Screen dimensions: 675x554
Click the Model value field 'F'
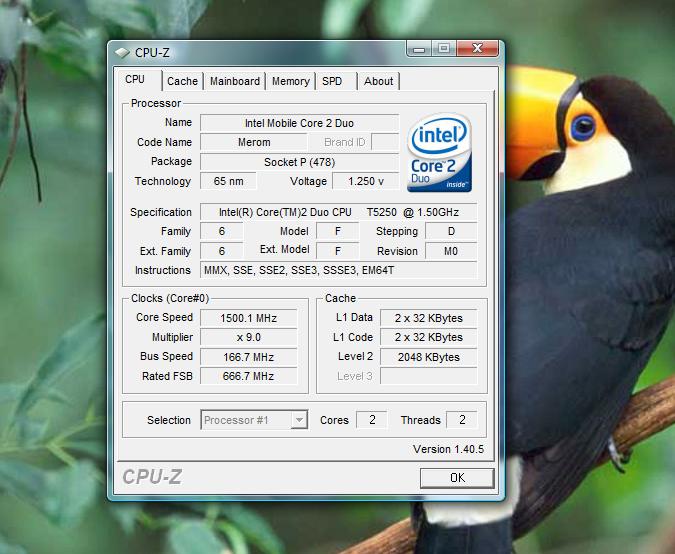pos(338,232)
